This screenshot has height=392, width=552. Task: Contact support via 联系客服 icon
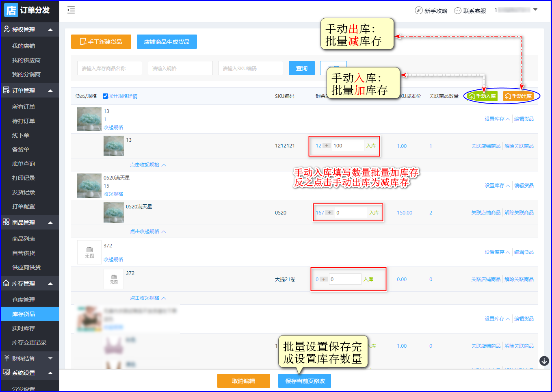coord(458,11)
